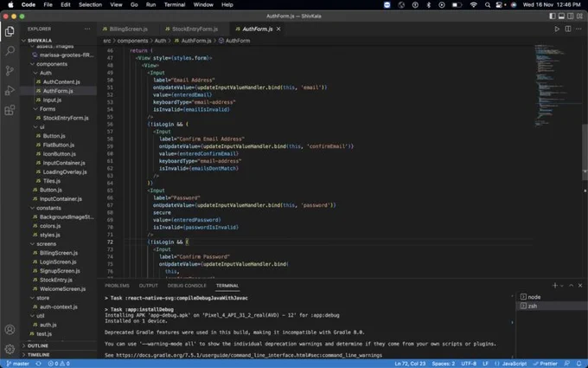Screen dimensions: 588x368
Task: Toggle primary side bar layout icon
Action: pyautogui.click(x=553, y=16)
